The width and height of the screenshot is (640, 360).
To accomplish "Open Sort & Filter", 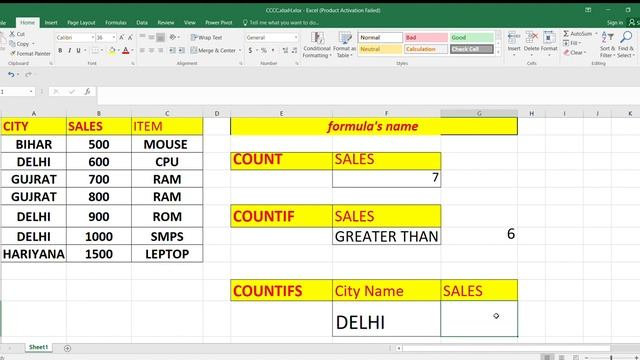I will coord(607,44).
